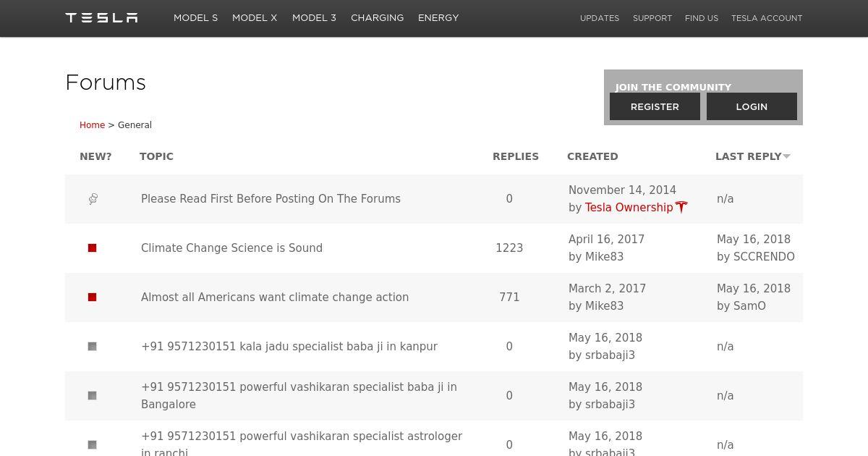Go to Charging page
Viewport: 868px width, 456px height.
pos(377,18)
